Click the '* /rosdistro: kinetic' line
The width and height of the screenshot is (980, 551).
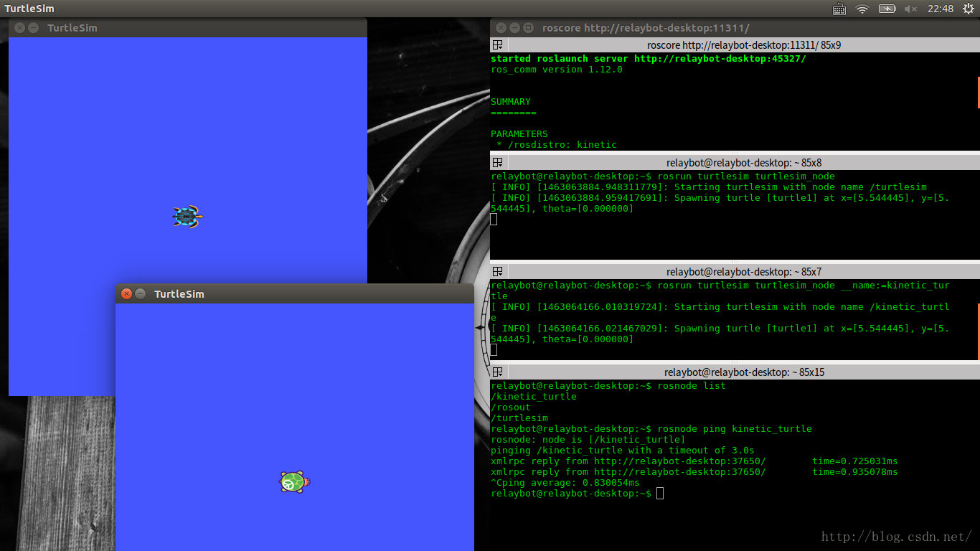coord(557,144)
